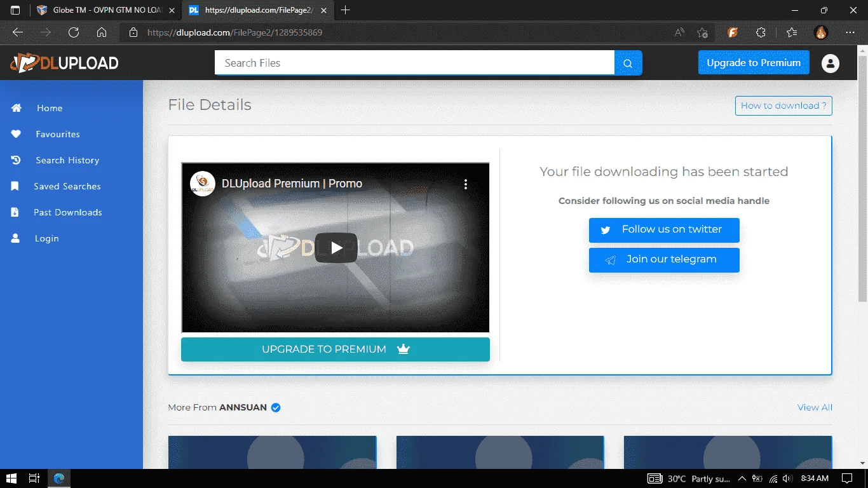Viewport: 868px width, 488px height.
Task: Click the browser back arrow
Action: click(x=18, y=32)
